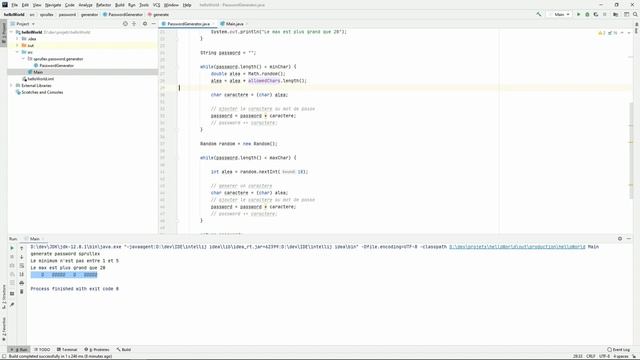Click warnings indicator in editor corner
The image size is (640, 360).
click(602, 33)
